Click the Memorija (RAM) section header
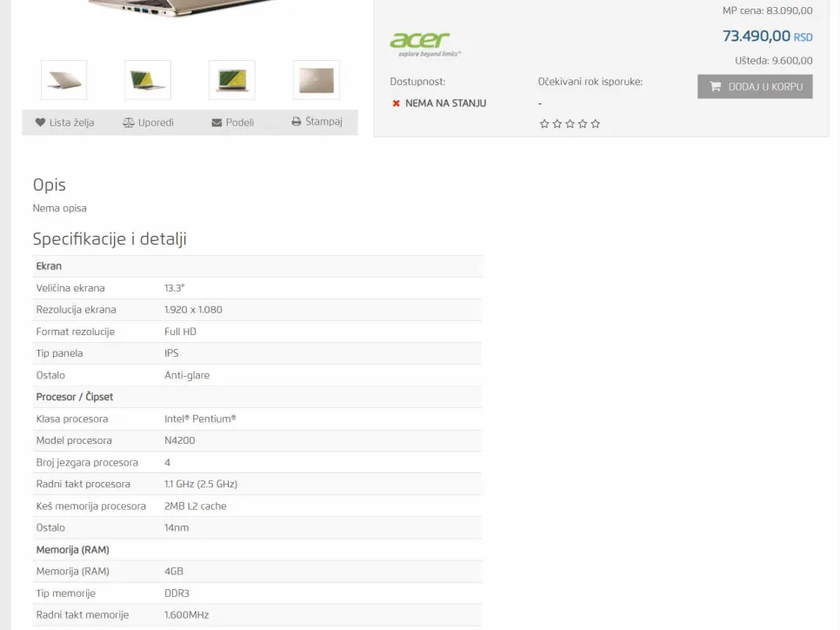840x630 pixels. coord(72,550)
